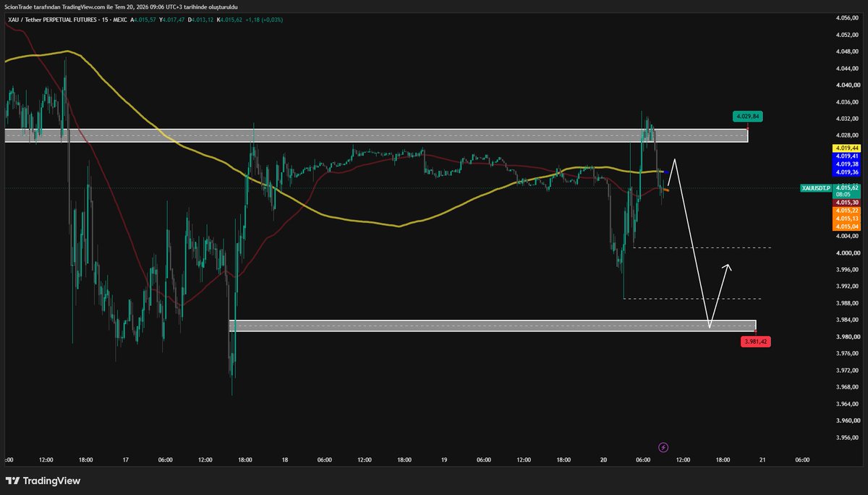This screenshot has width=868, height=495.
Task: Click date 21 on the time axis
Action: point(762,460)
